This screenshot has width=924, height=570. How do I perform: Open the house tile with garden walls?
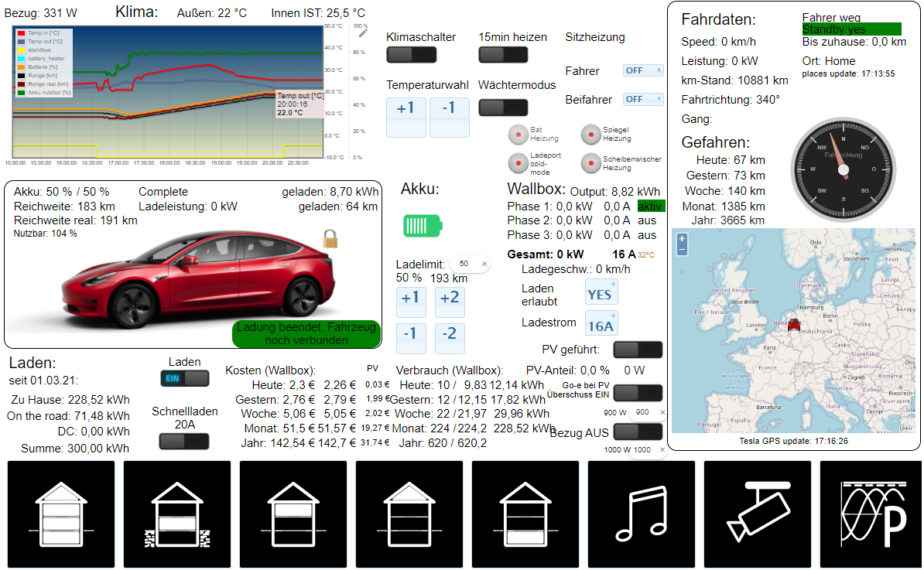coord(177,514)
